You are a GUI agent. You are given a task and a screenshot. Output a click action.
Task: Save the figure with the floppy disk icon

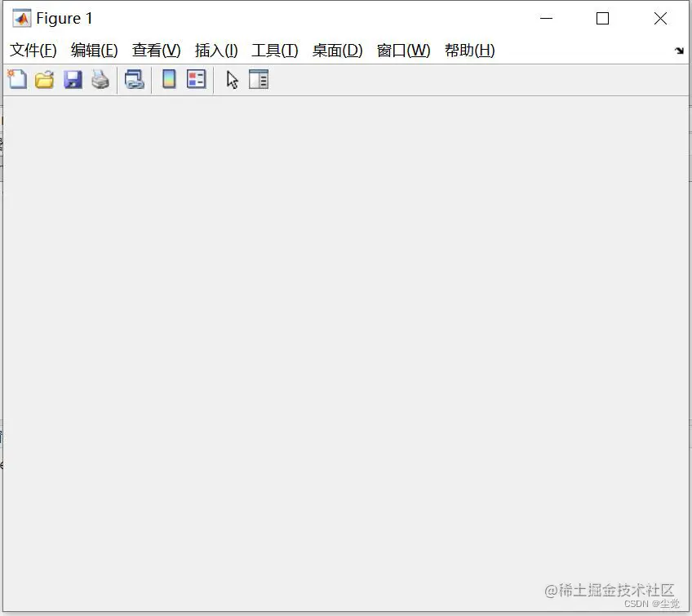coord(73,79)
